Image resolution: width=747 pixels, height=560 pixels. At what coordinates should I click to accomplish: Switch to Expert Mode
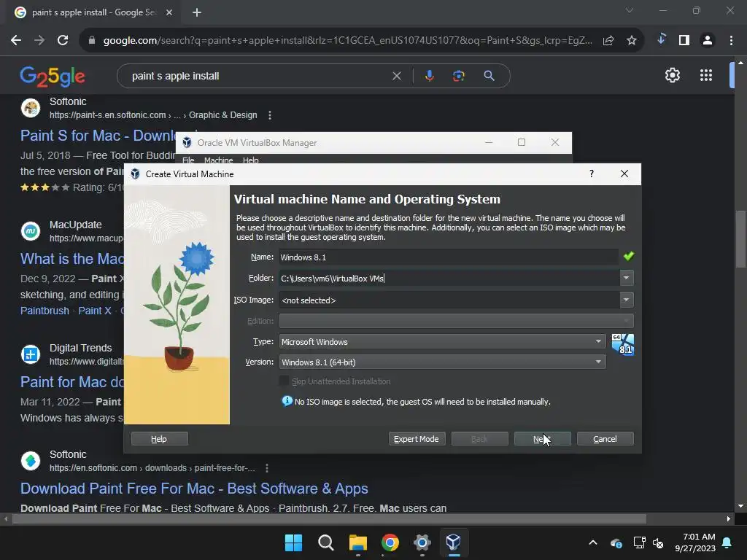(417, 438)
